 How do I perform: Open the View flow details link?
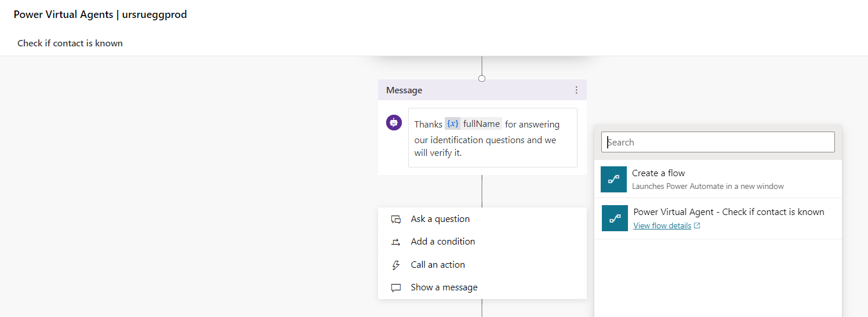(x=662, y=226)
